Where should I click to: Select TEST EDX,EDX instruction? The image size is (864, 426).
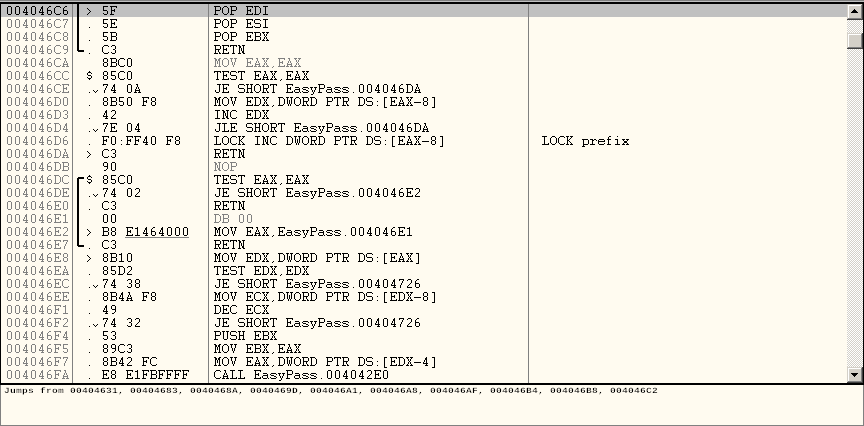pyautogui.click(x=261, y=271)
